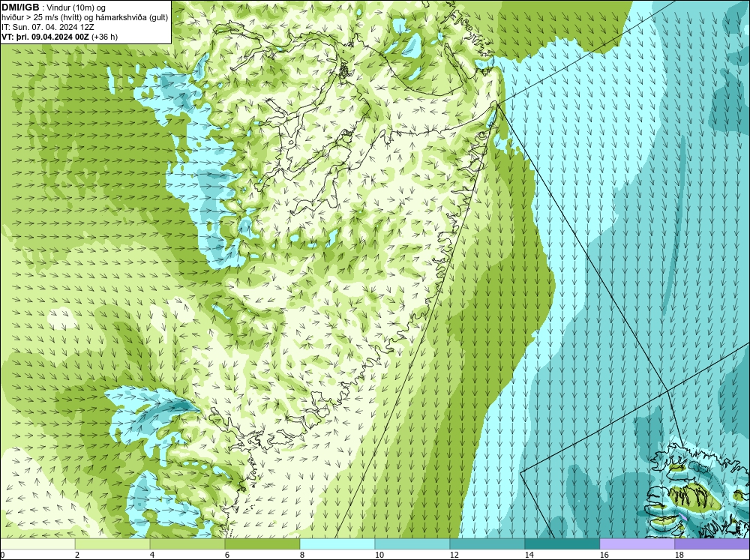Viewport: 750px width, 560px height.
Task: Click the legend scale label '8'
Action: [302, 555]
